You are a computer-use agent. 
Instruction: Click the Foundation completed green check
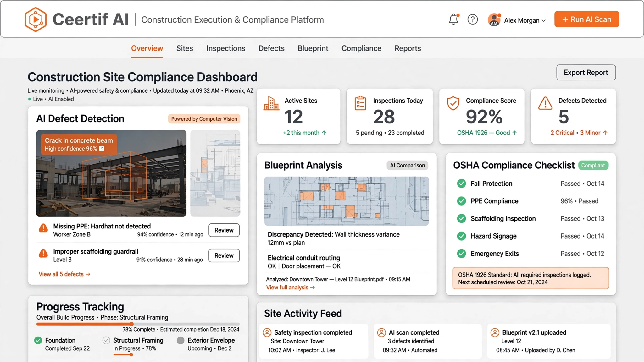[38, 340]
